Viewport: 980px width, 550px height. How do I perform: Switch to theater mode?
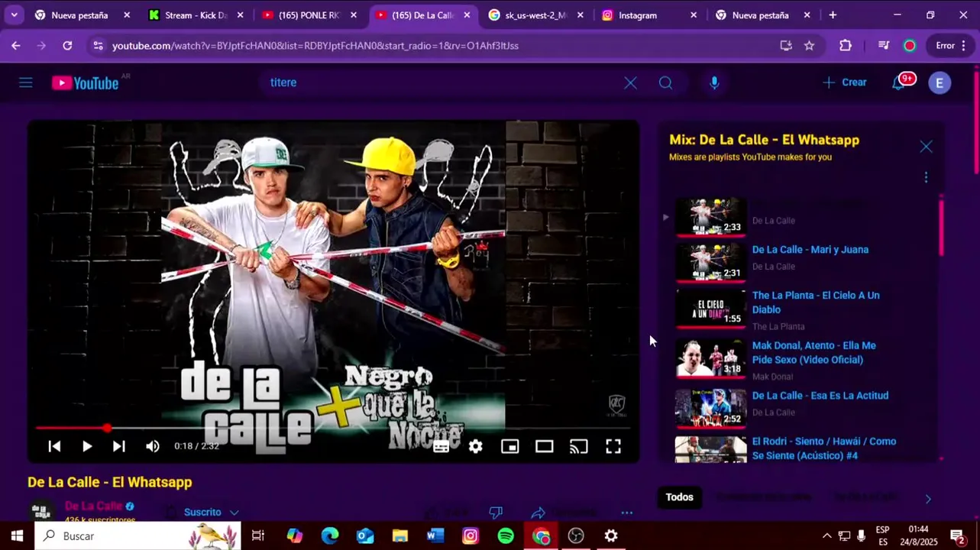(544, 446)
